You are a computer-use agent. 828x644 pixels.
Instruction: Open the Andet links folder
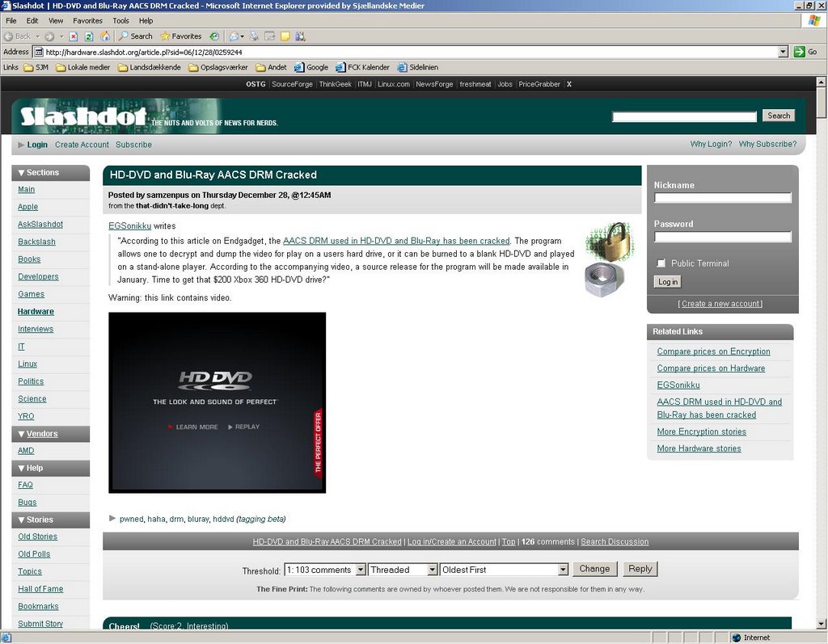pyautogui.click(x=272, y=68)
